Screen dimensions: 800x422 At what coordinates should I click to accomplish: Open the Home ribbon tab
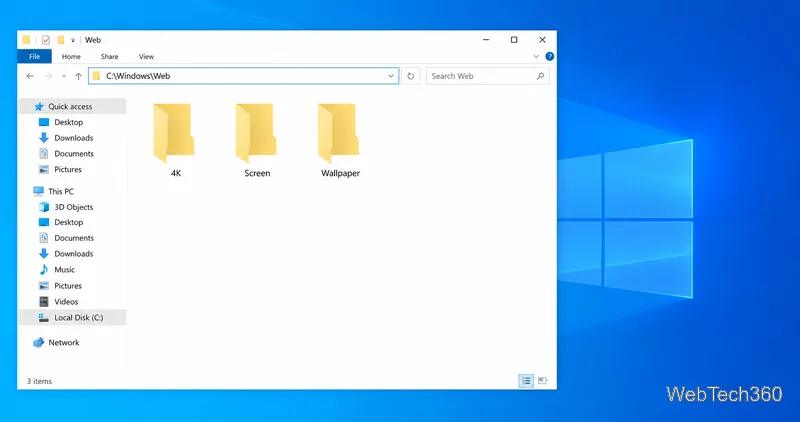tap(71, 57)
